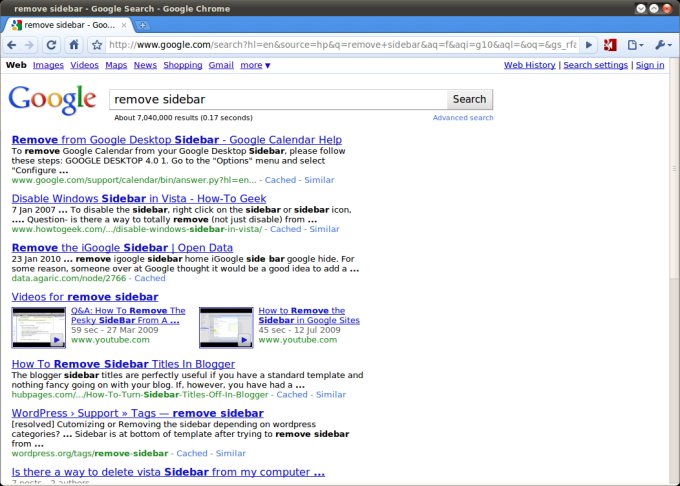The width and height of the screenshot is (680, 486).
Task: Open 'Is there a way to delete vista Sidebar'
Action: (x=168, y=472)
